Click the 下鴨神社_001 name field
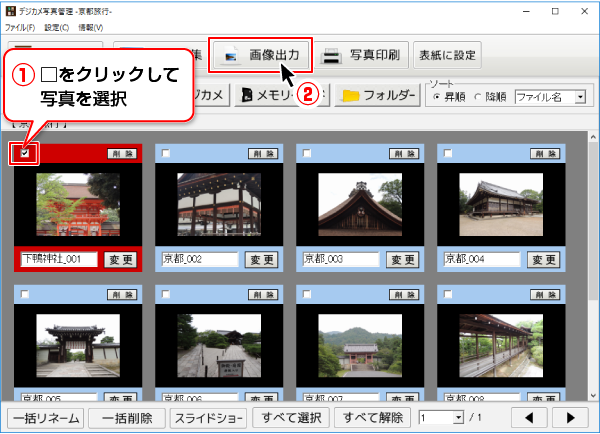Image resolution: width=600 pixels, height=434 pixels. point(59,259)
